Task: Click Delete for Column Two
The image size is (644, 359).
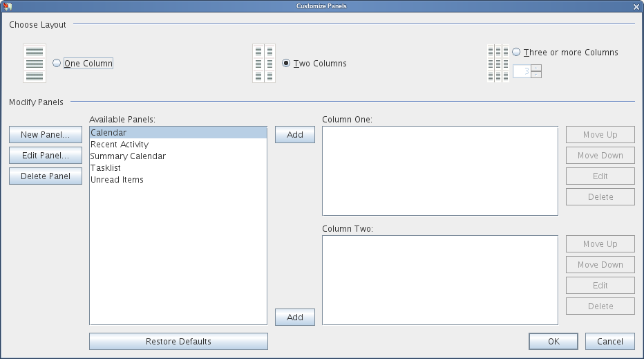Action: click(x=600, y=306)
